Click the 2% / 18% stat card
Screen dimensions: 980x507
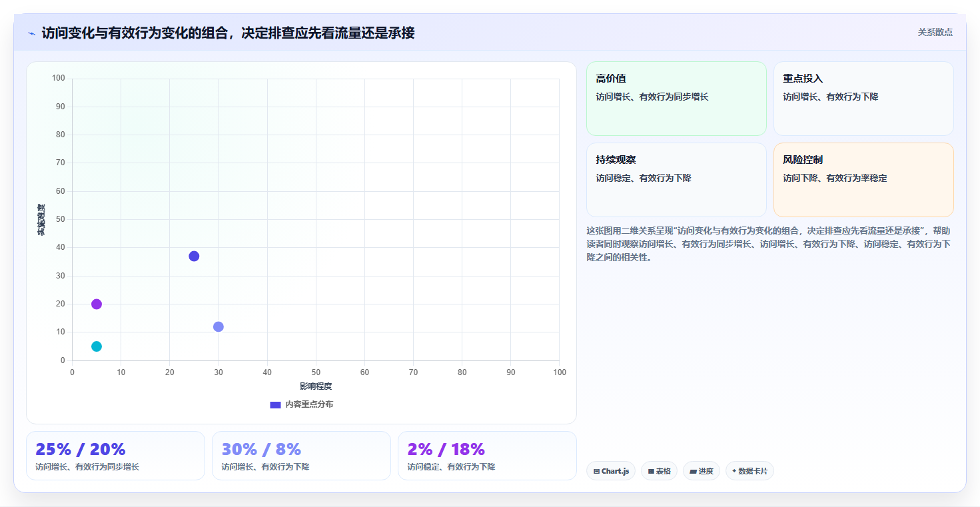click(487, 456)
